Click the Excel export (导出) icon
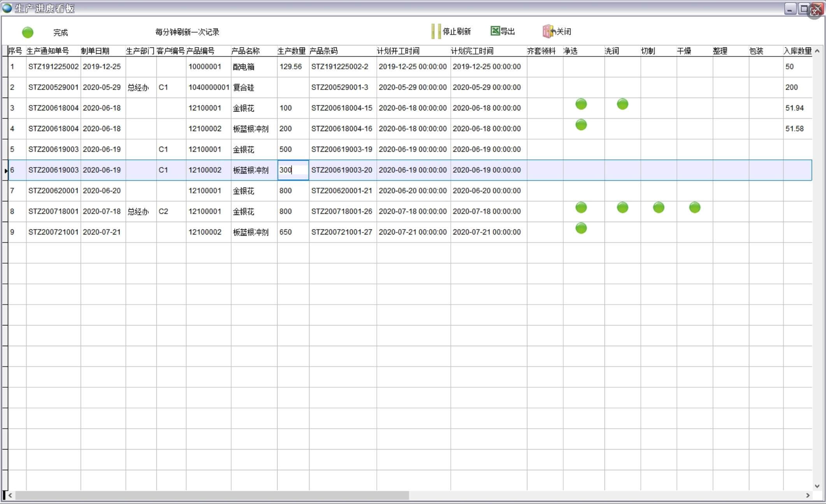The width and height of the screenshot is (826, 504). [495, 31]
